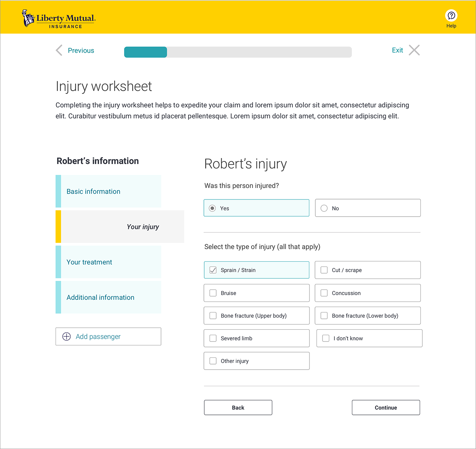Uncheck the Sprain / Strain checkbox
This screenshot has width=476, height=449.
[x=213, y=270]
